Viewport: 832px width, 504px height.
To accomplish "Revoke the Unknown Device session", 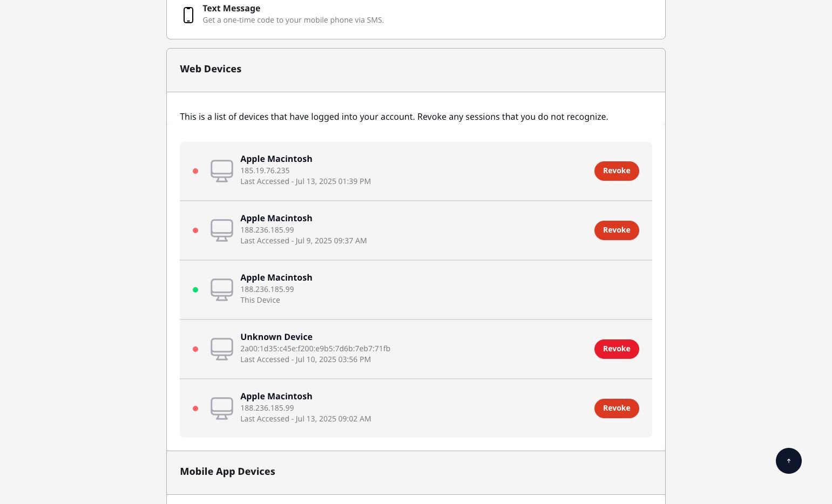I will pos(616,349).
